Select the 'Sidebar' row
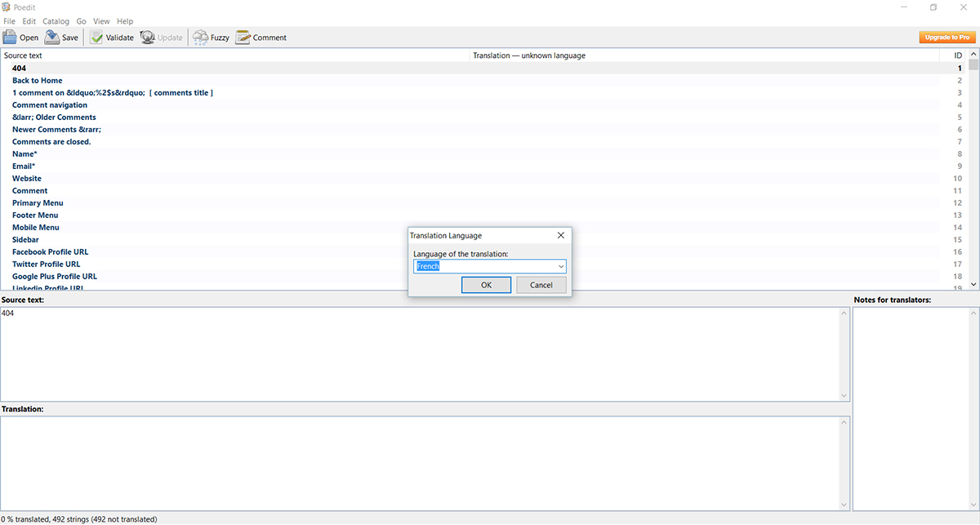This screenshot has height=525, width=980. click(x=483, y=240)
